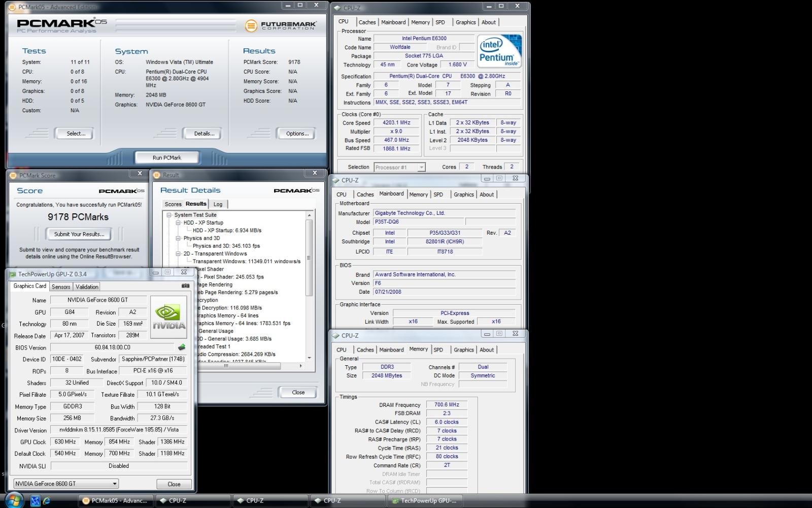
Task: Activate PCMark05 taskbar button
Action: pyautogui.click(x=116, y=500)
